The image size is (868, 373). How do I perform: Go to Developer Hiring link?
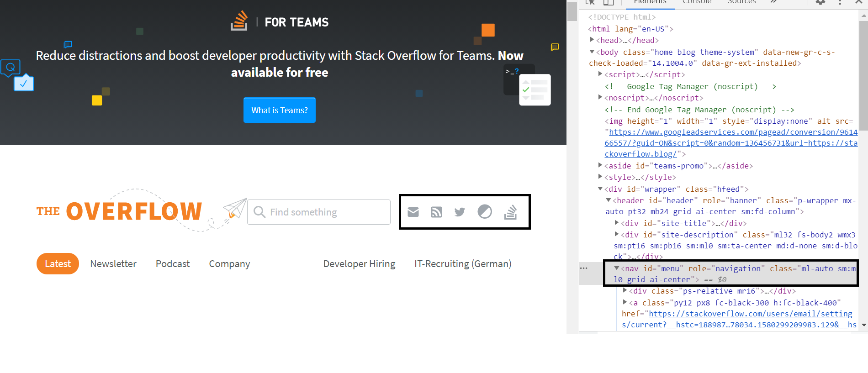click(x=360, y=264)
